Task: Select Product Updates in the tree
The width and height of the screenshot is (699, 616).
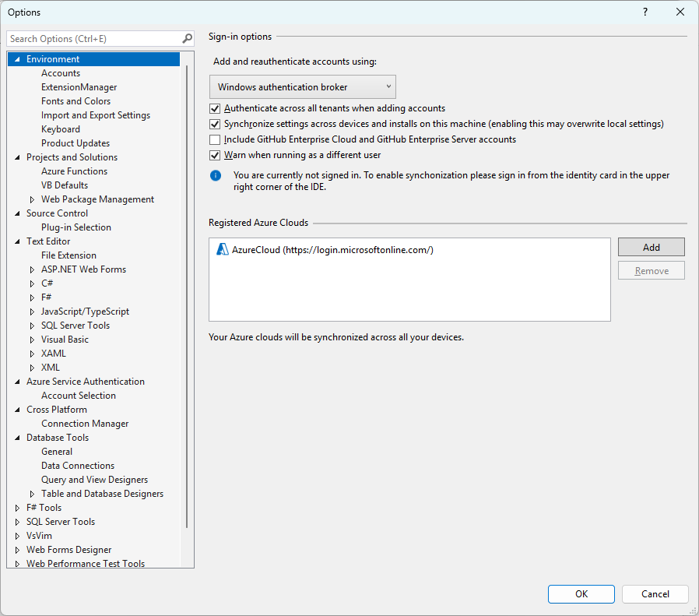Action: pyautogui.click(x=76, y=143)
